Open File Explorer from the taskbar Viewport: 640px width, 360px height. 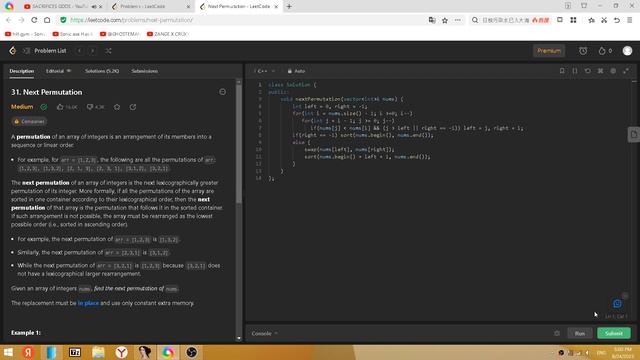98,352
